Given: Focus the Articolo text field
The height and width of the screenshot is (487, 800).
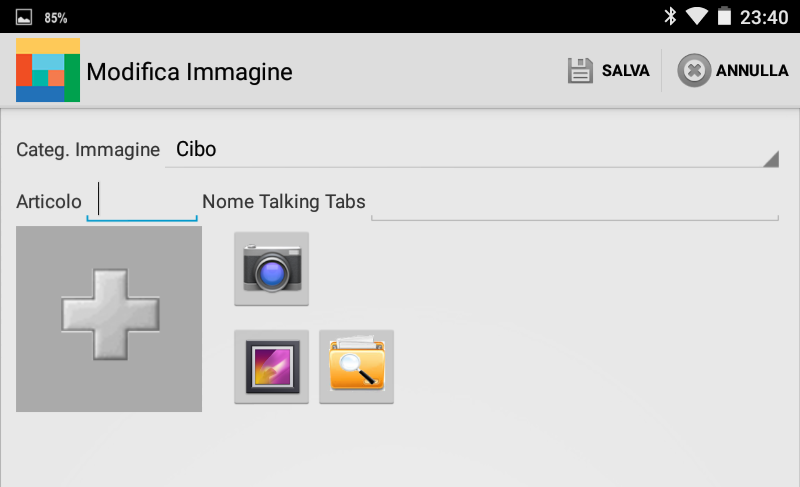Looking at the screenshot, I should tap(142, 201).
